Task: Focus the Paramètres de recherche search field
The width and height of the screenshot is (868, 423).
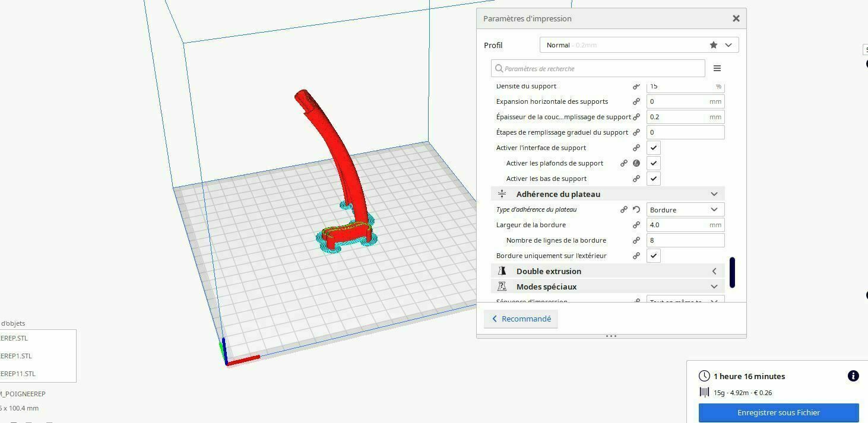Action: point(598,68)
